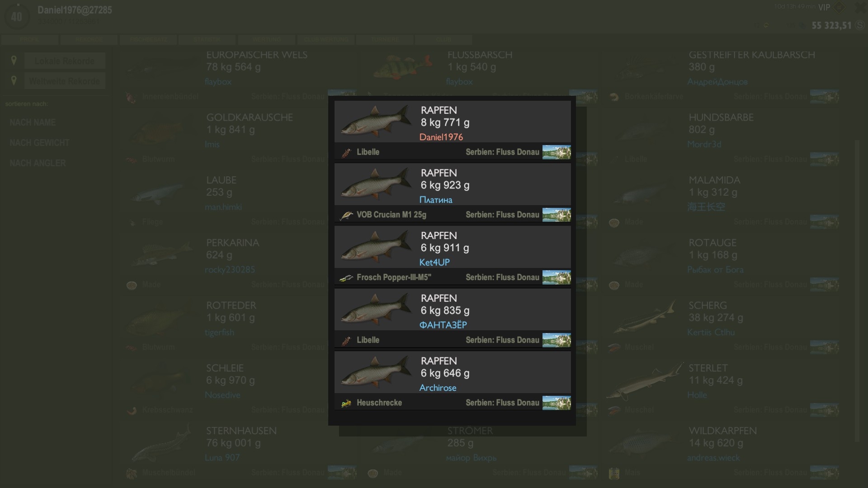
Task: Click the Rapfen fish image in Archirose's record
Action: (x=375, y=372)
